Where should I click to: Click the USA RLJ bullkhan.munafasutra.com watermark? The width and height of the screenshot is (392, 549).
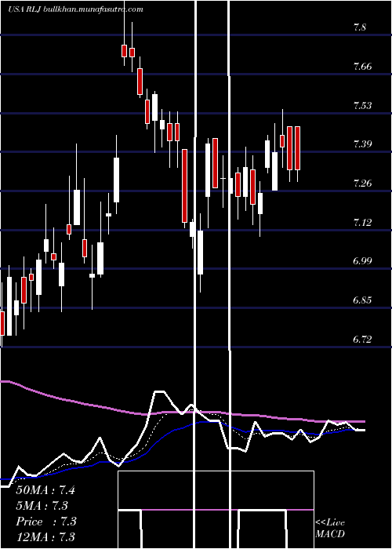[x=75, y=9]
